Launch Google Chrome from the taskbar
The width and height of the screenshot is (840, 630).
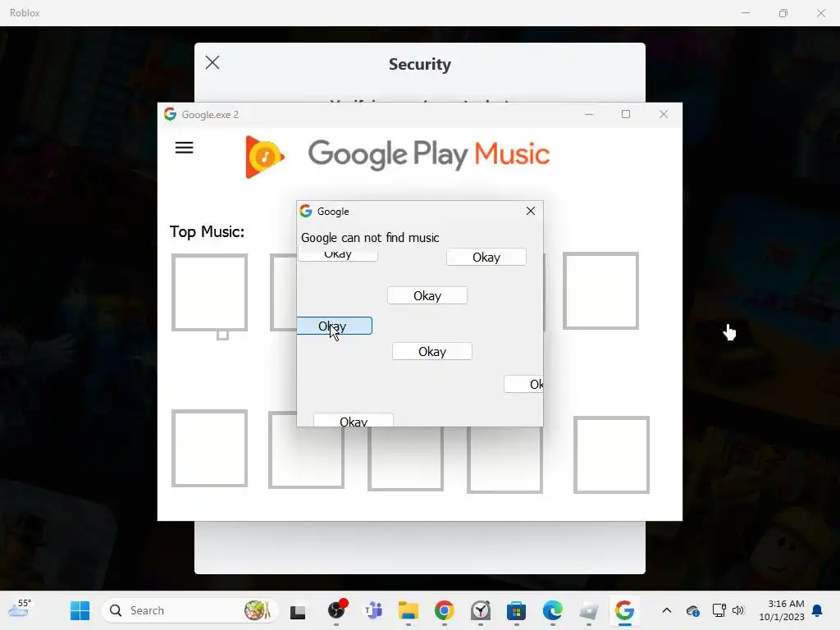(x=444, y=610)
